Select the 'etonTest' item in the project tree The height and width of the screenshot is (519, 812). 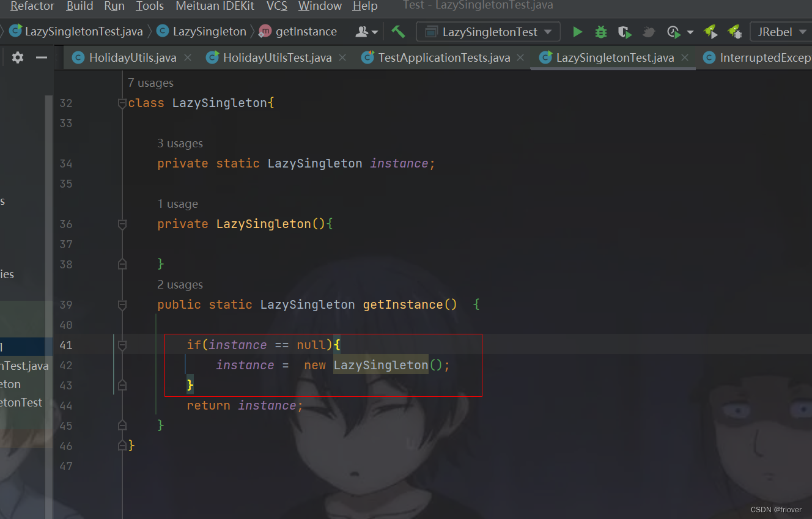point(21,402)
